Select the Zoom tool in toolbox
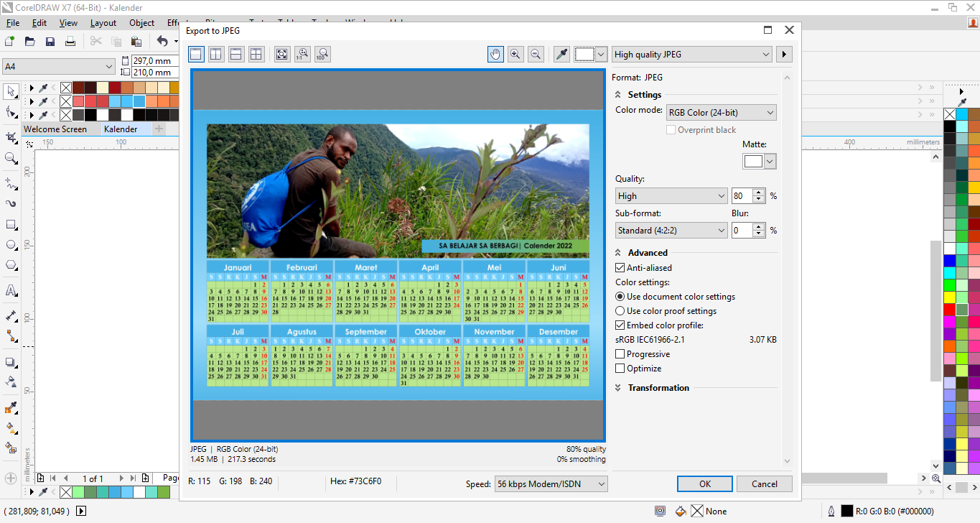This screenshot has width=980, height=523. [11, 158]
